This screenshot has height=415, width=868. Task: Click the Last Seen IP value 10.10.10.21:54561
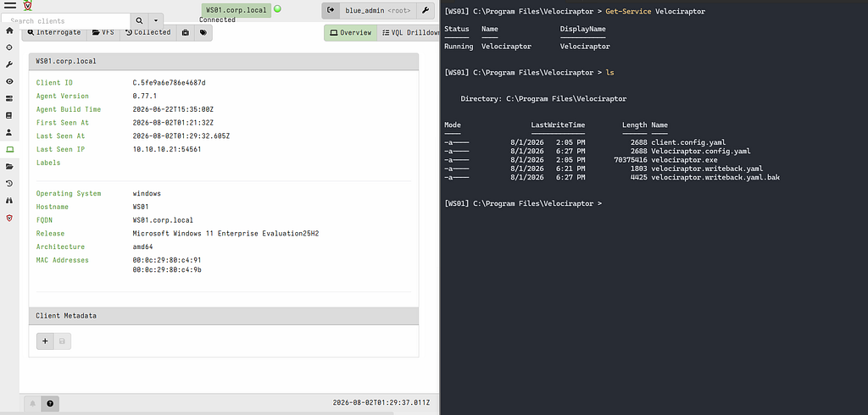[x=167, y=149]
